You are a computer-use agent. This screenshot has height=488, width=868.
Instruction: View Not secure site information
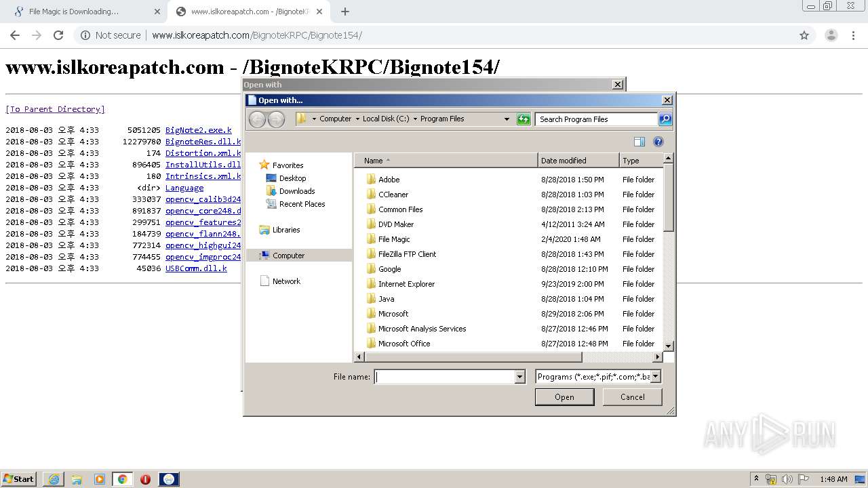[x=111, y=35]
